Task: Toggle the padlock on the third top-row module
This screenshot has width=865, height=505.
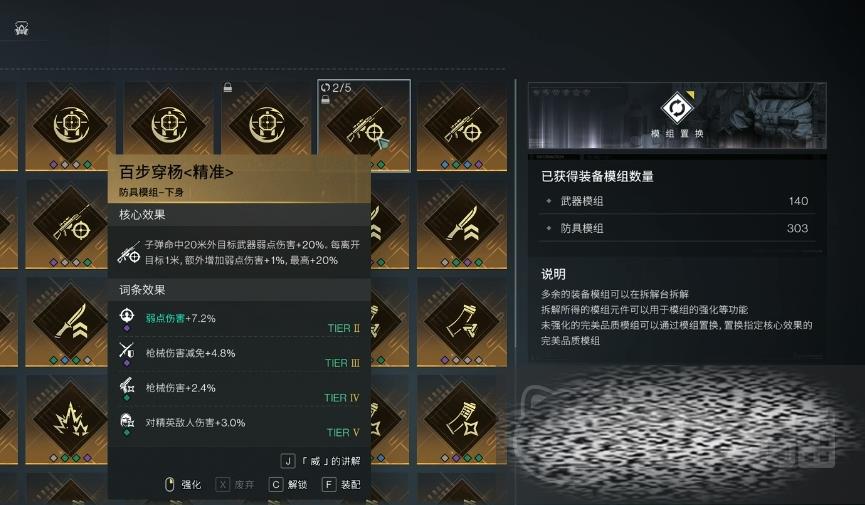Action: click(x=227, y=87)
